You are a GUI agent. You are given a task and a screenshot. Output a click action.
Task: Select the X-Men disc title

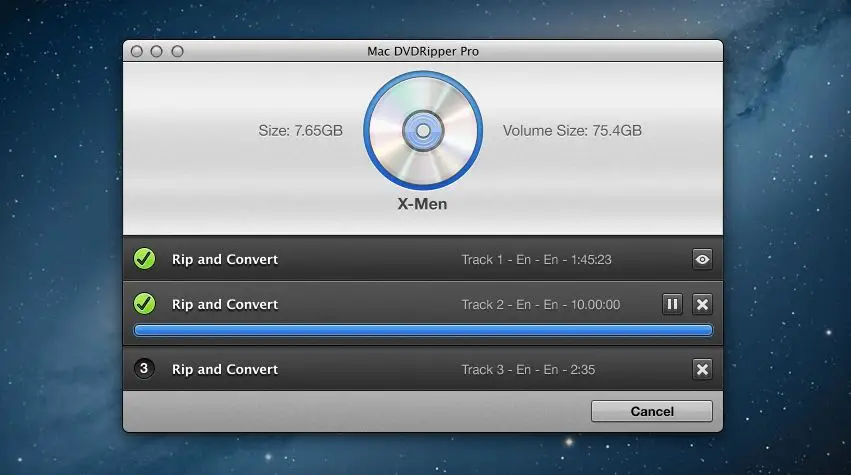[422, 204]
